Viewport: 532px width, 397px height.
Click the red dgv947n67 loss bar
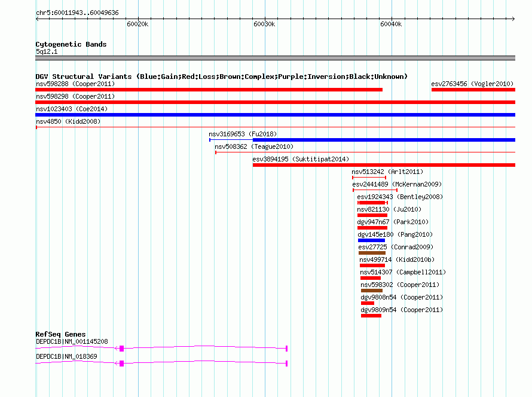372,228
